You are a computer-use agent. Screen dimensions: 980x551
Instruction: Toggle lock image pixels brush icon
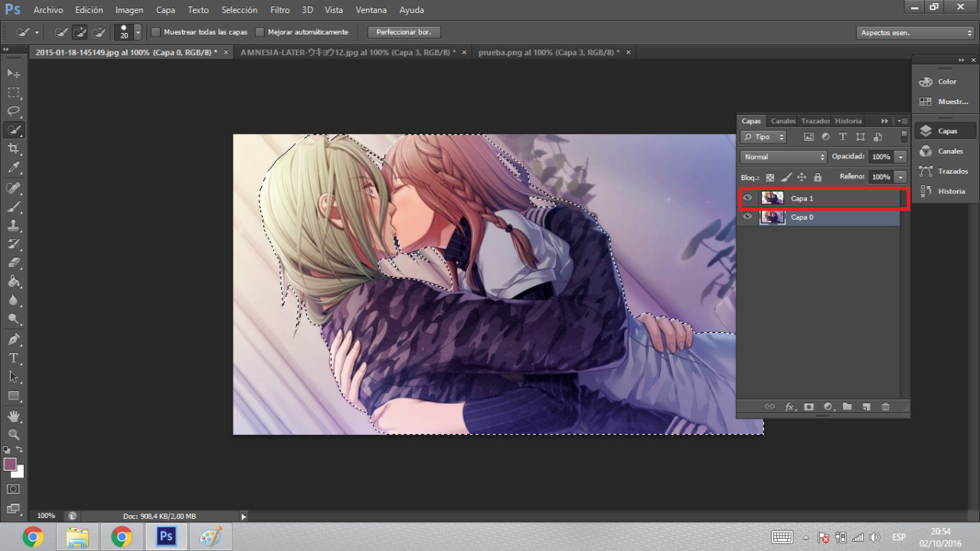786,178
